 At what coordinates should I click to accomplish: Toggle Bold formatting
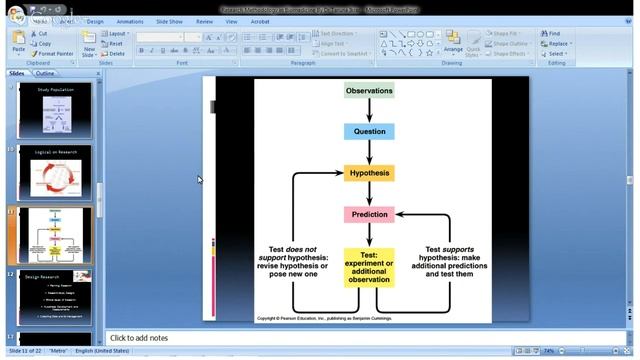(141, 51)
